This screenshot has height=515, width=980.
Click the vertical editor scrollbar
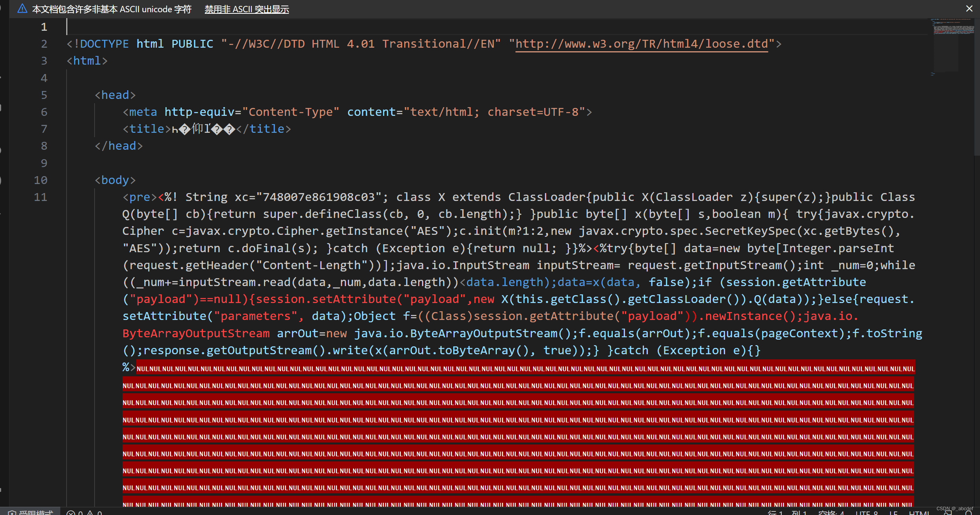pos(977,87)
